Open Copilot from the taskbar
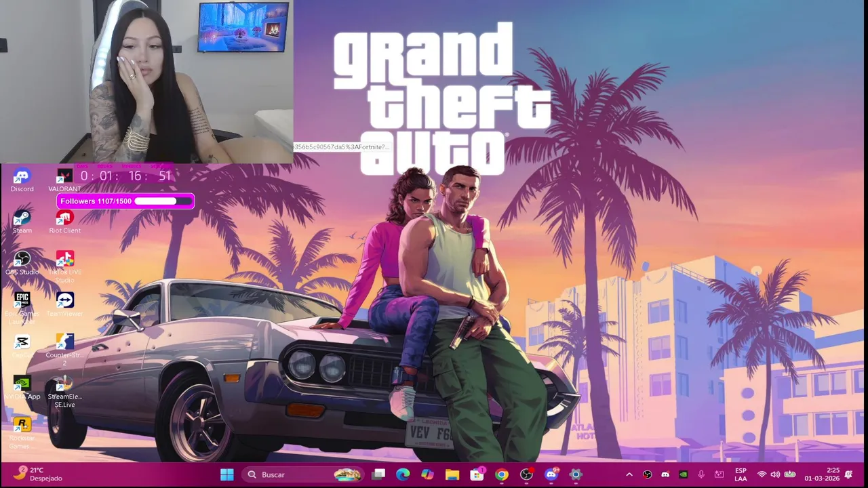Image resolution: width=868 pixels, height=488 pixels. click(427, 474)
